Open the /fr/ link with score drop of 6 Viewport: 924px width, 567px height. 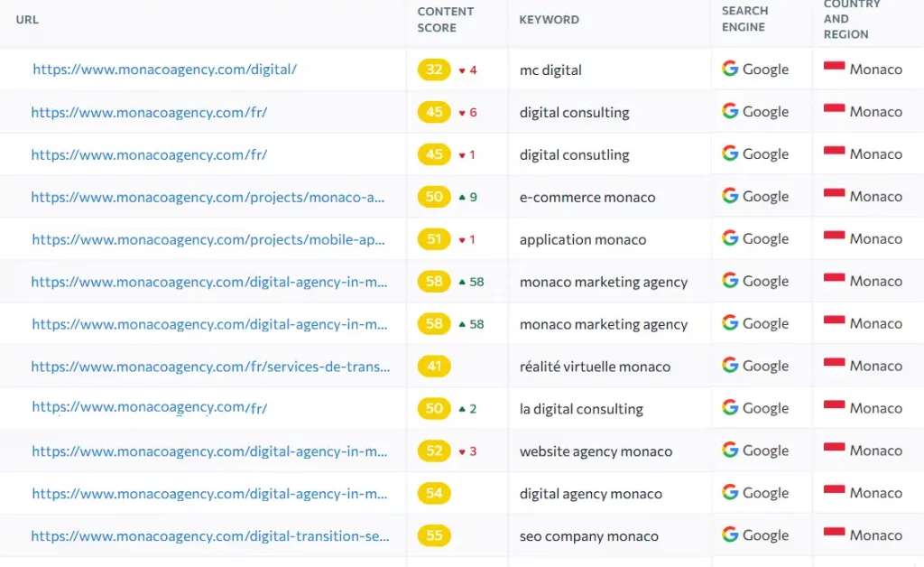(x=149, y=112)
